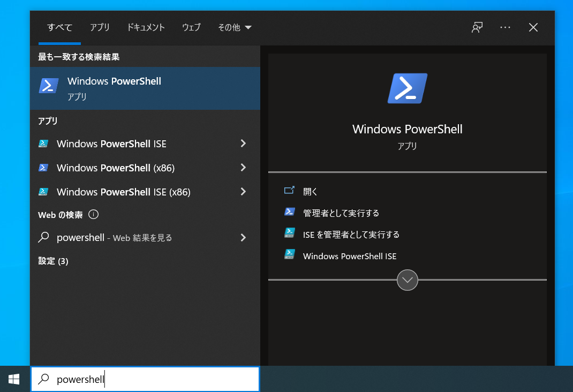Switch to the アプリ tab

[x=100, y=27]
